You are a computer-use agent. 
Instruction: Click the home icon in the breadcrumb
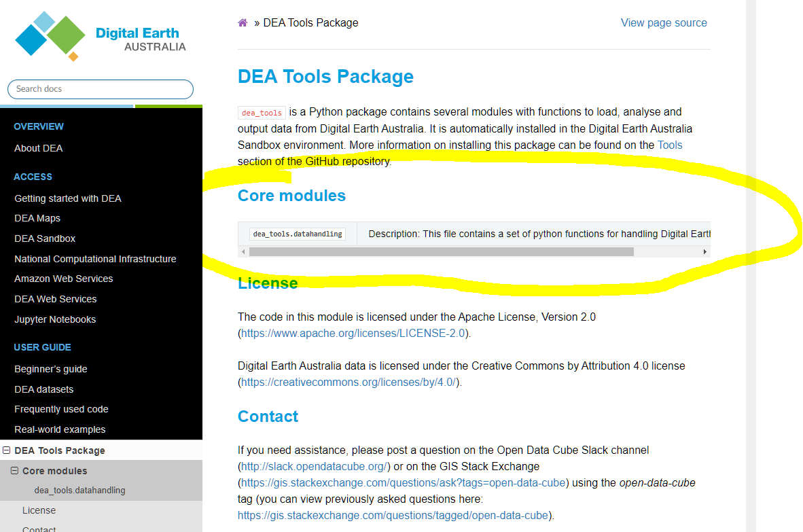243,22
